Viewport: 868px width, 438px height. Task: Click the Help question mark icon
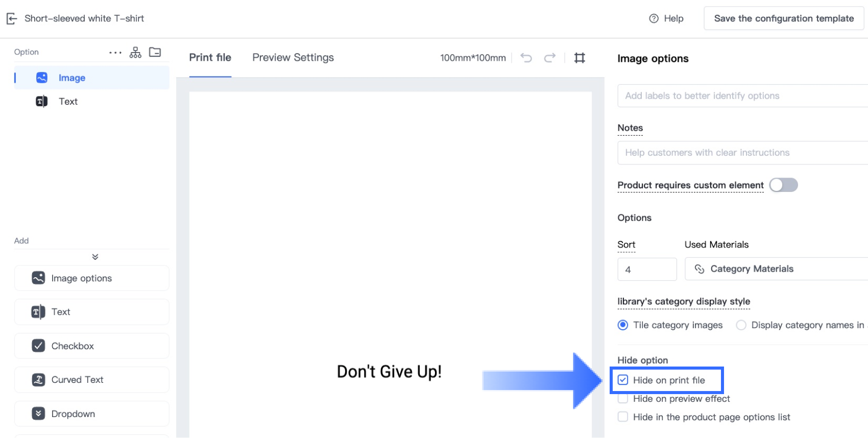coord(654,18)
